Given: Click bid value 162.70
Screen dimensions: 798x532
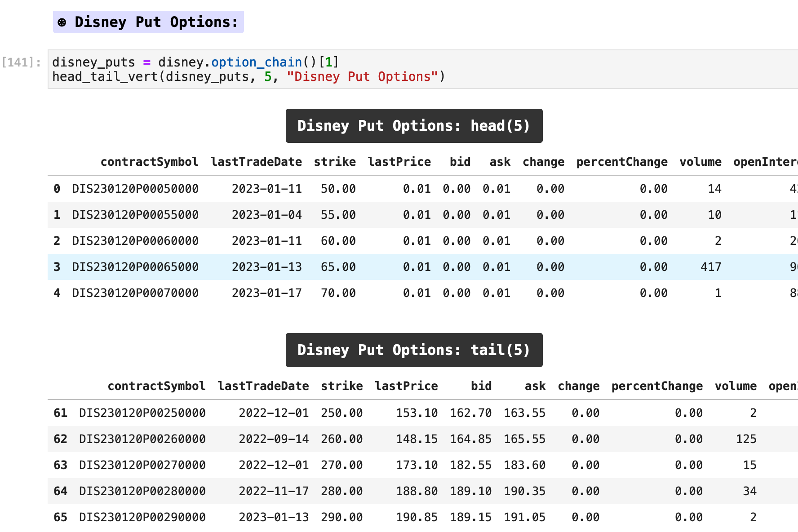Looking at the screenshot, I should click(x=471, y=413).
